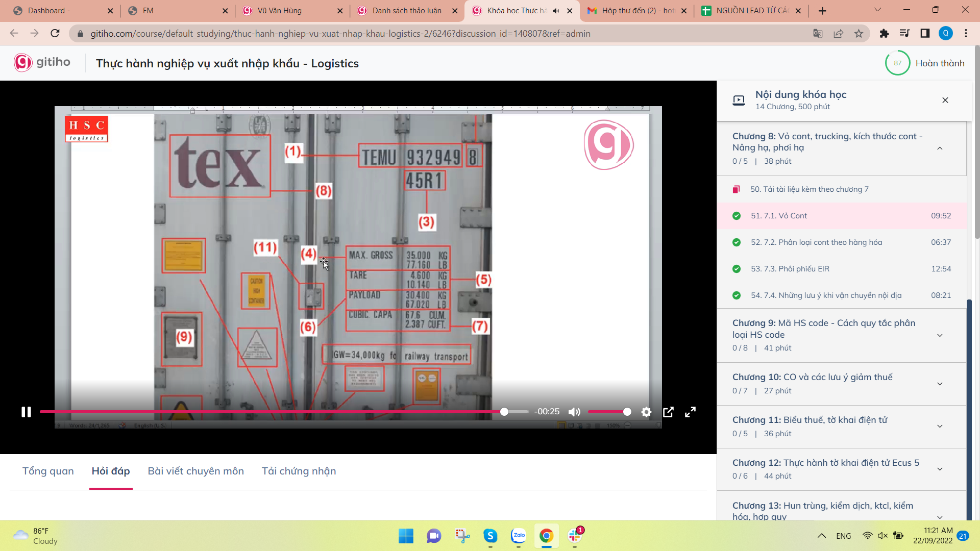The height and width of the screenshot is (551, 980).
Task: Open lesson 54 vận chuyển nội địa
Action: (x=842, y=295)
